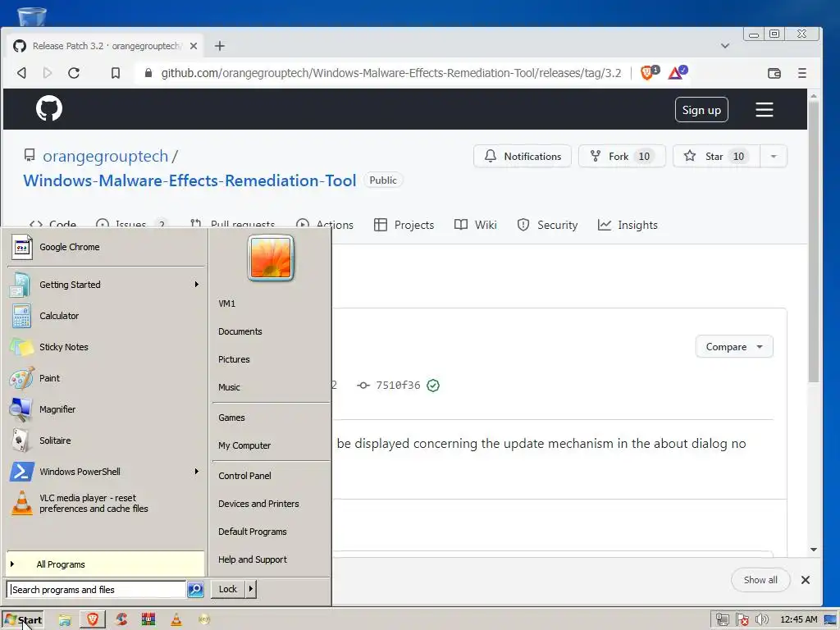Open the browser main menu icon
Viewport: 840px width, 630px height.
802,73
